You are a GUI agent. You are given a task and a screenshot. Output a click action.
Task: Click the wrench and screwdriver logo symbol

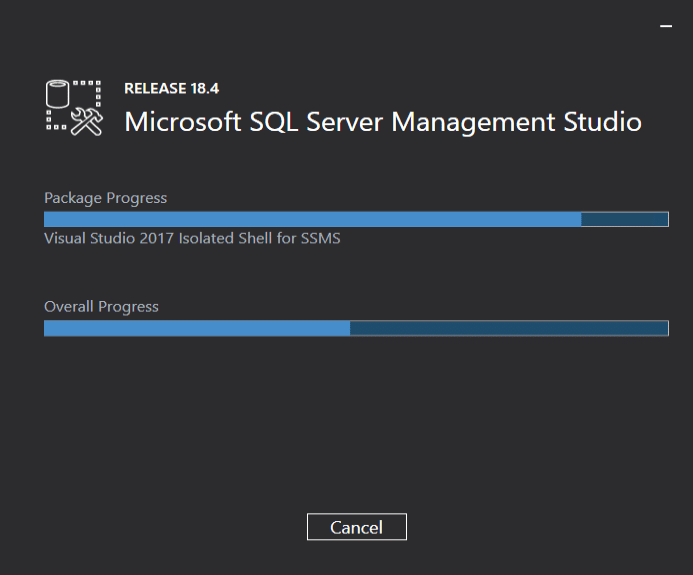(87, 121)
